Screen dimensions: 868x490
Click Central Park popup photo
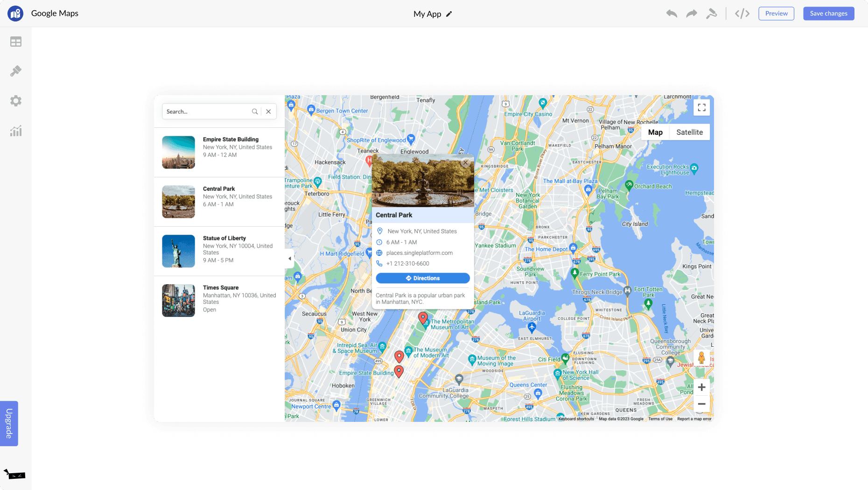tap(423, 181)
